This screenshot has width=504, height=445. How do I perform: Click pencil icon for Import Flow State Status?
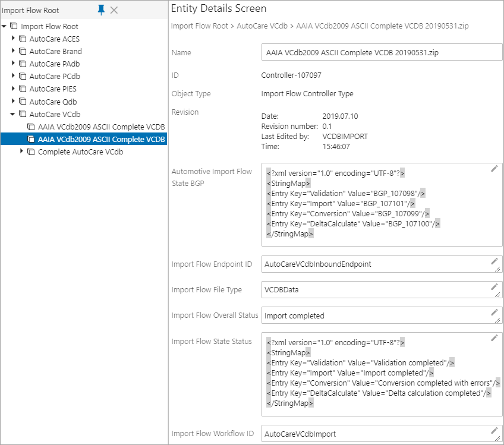pos(494,337)
